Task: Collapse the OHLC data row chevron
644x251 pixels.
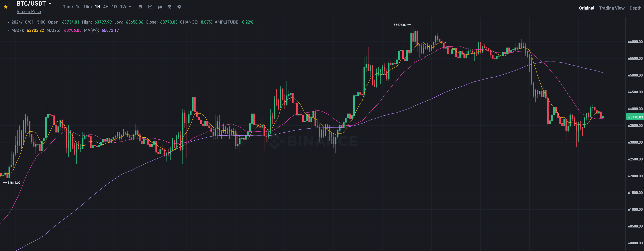Action: coord(8,22)
